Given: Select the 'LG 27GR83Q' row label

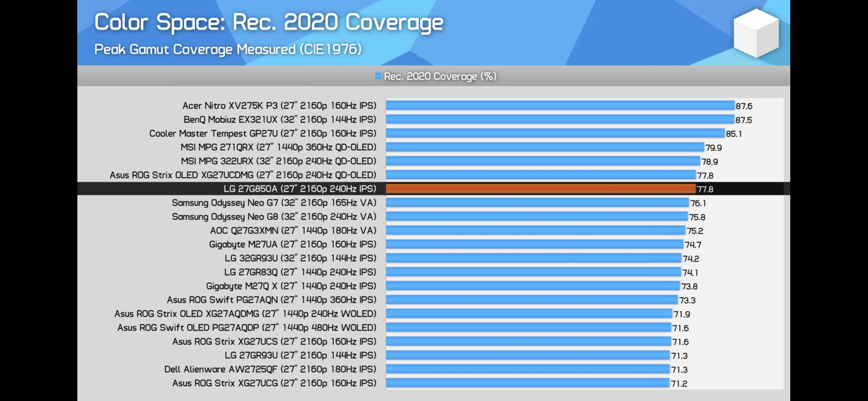Looking at the screenshot, I should 300,272.
